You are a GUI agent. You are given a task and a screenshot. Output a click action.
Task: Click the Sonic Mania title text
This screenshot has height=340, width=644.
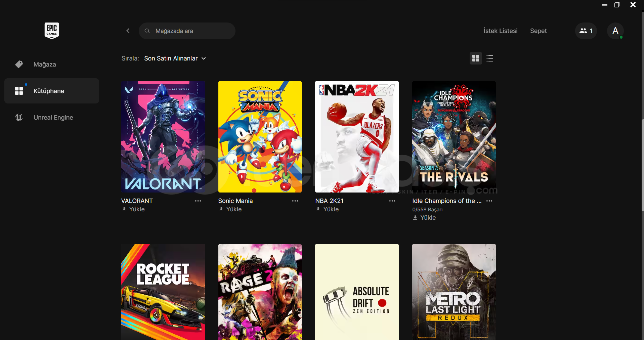point(235,201)
